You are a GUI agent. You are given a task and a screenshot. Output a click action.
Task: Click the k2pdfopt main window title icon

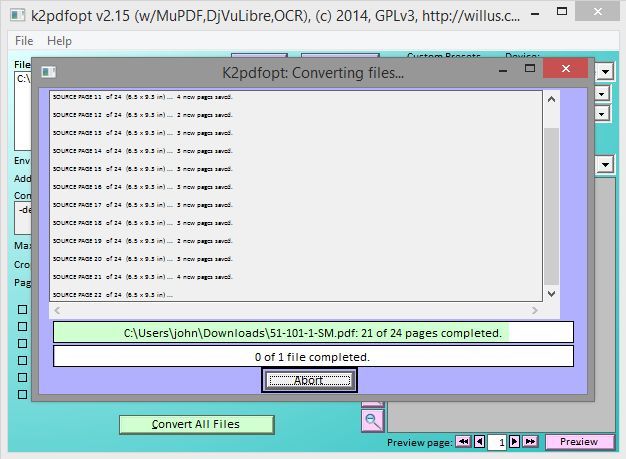click(18, 16)
